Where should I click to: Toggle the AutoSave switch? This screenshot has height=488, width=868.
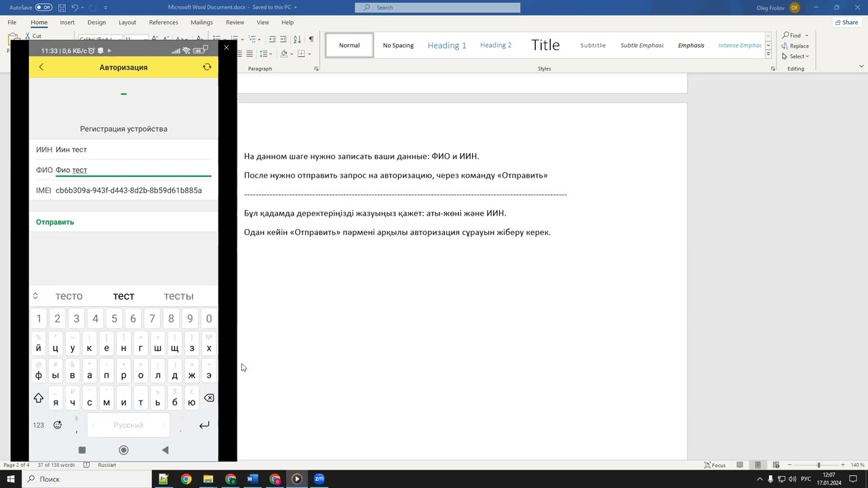(x=43, y=7)
